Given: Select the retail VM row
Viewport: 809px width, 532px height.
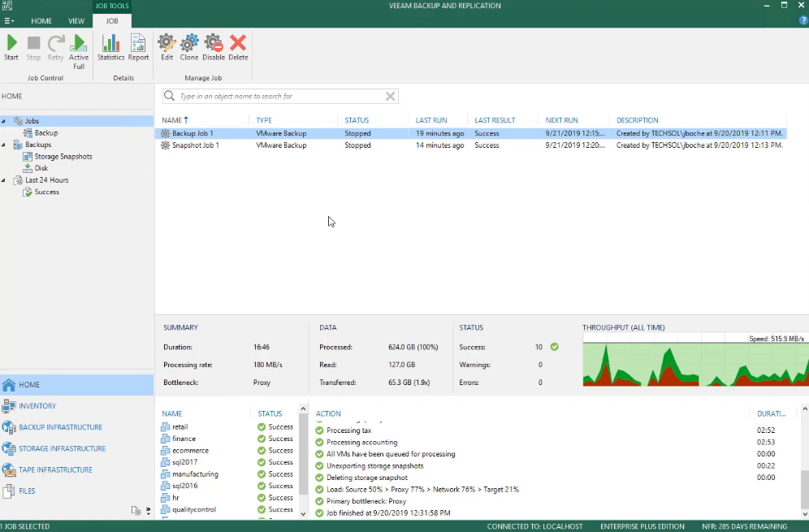Looking at the screenshot, I should pyautogui.click(x=227, y=427).
